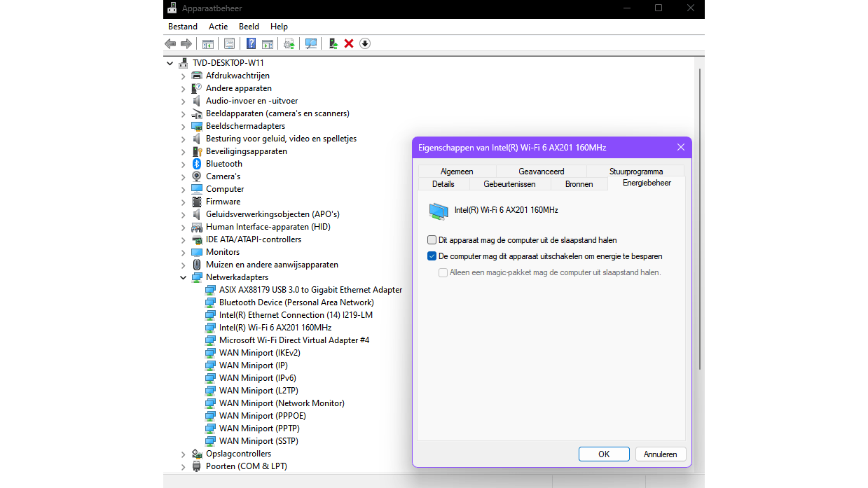
Task: Expand the Andere apparaten node
Action: point(184,89)
